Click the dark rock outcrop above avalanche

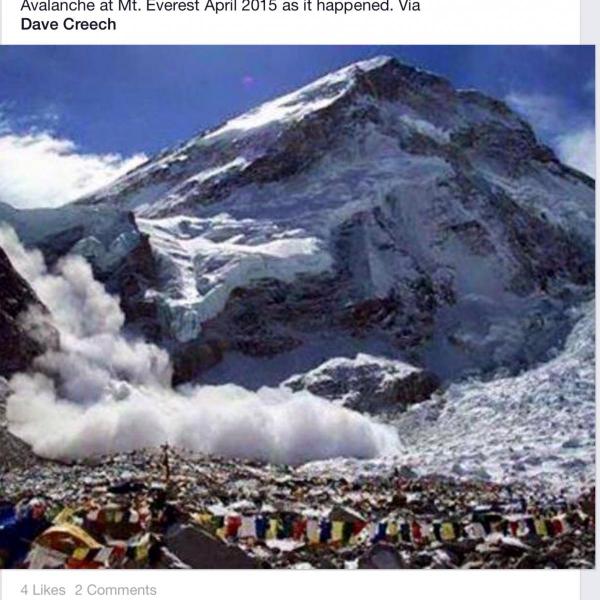pyautogui.click(x=364, y=381)
